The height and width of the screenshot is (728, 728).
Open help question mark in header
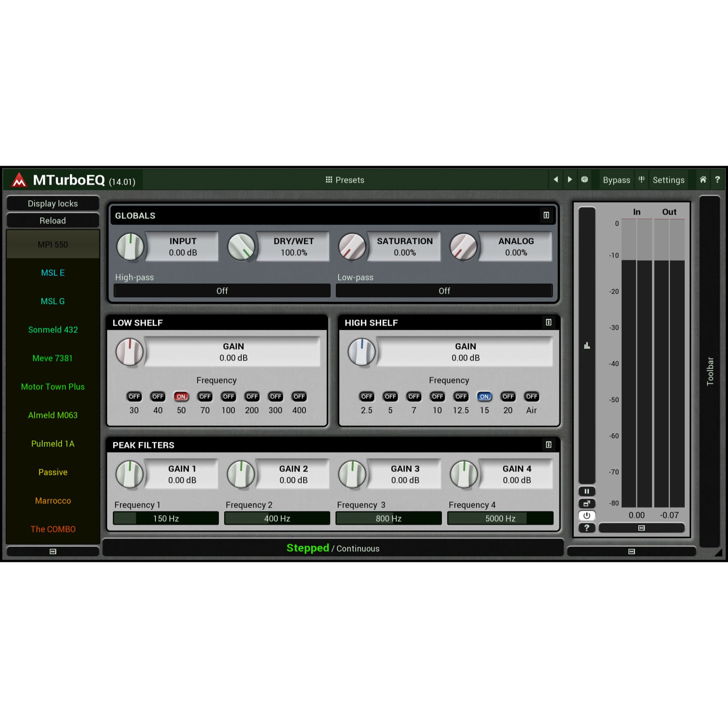pos(717,180)
